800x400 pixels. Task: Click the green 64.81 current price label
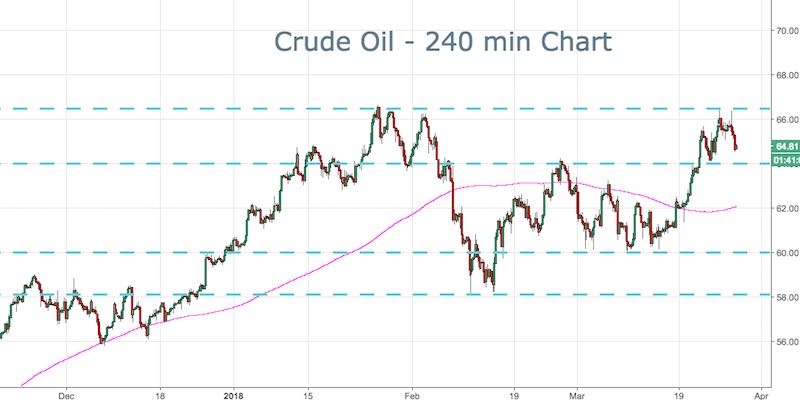(783, 146)
